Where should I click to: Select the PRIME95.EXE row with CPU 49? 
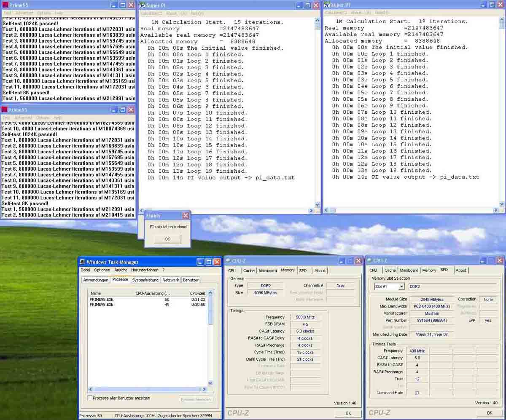tap(148, 305)
